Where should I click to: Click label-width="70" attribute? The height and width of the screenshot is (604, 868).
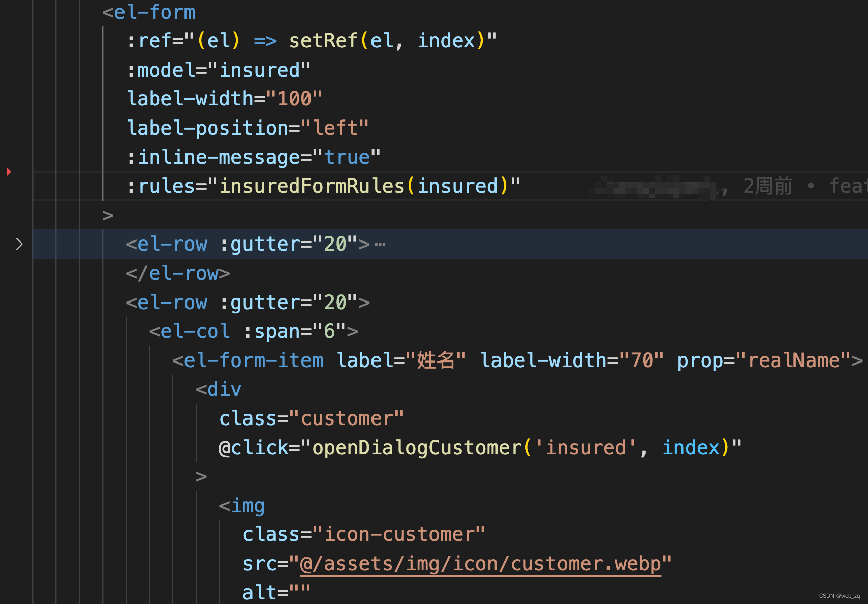pos(572,360)
